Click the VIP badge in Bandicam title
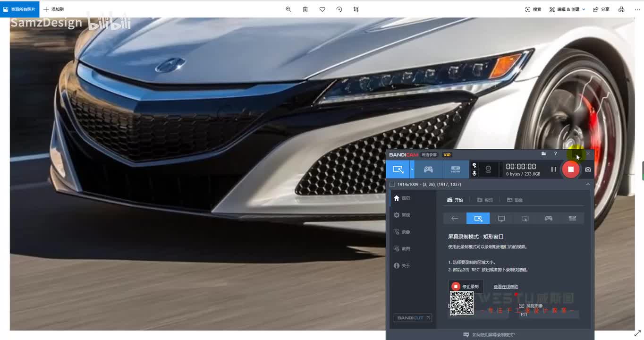The width and height of the screenshot is (644, 340). [x=447, y=155]
